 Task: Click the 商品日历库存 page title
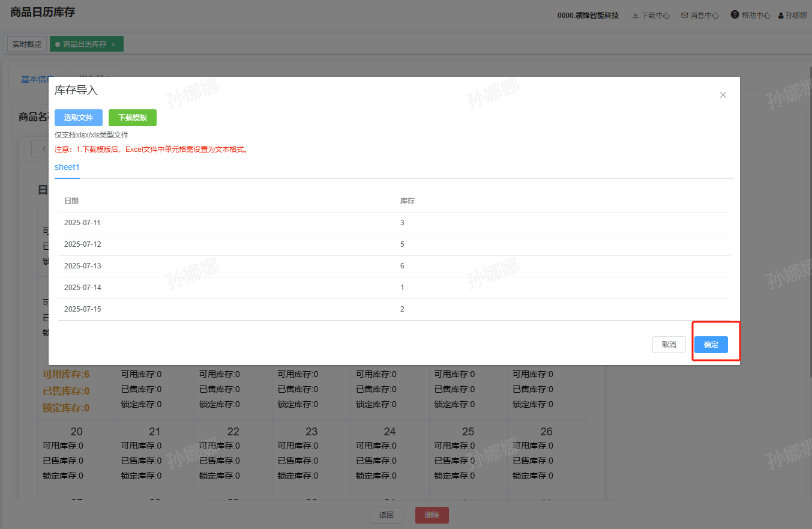(x=43, y=13)
